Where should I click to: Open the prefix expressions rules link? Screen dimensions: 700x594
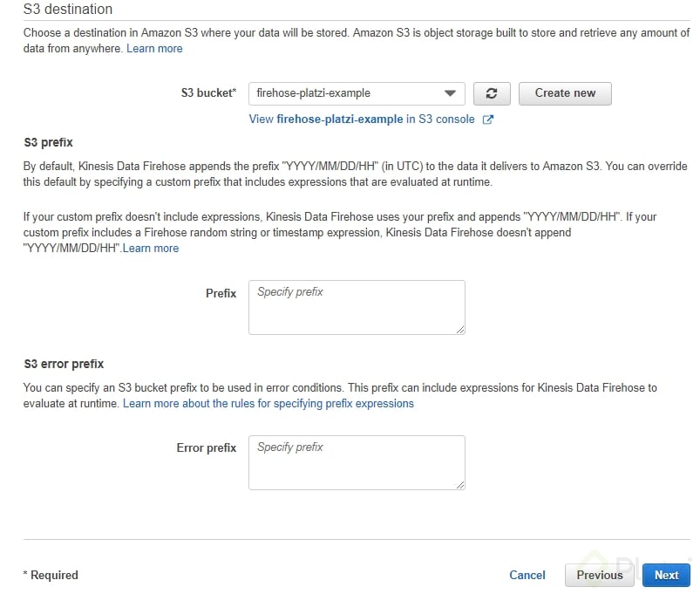(x=268, y=403)
